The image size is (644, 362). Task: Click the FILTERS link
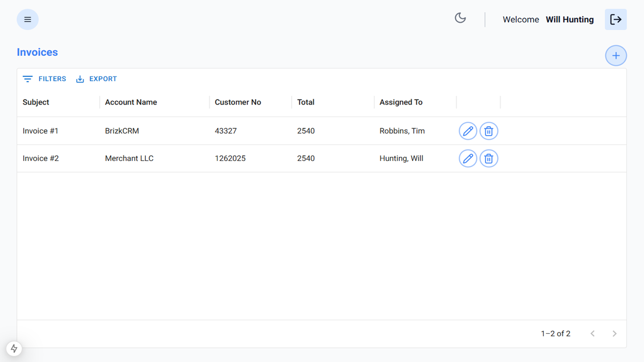tap(52, 78)
